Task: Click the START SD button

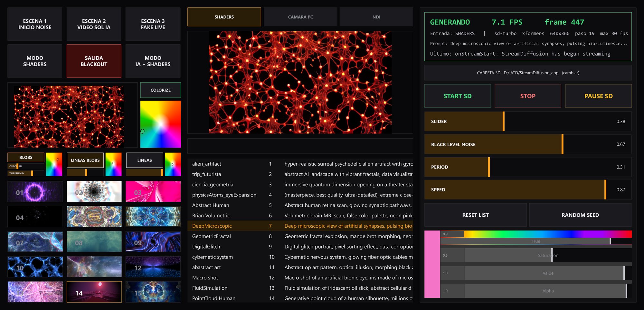Action: 458,96
